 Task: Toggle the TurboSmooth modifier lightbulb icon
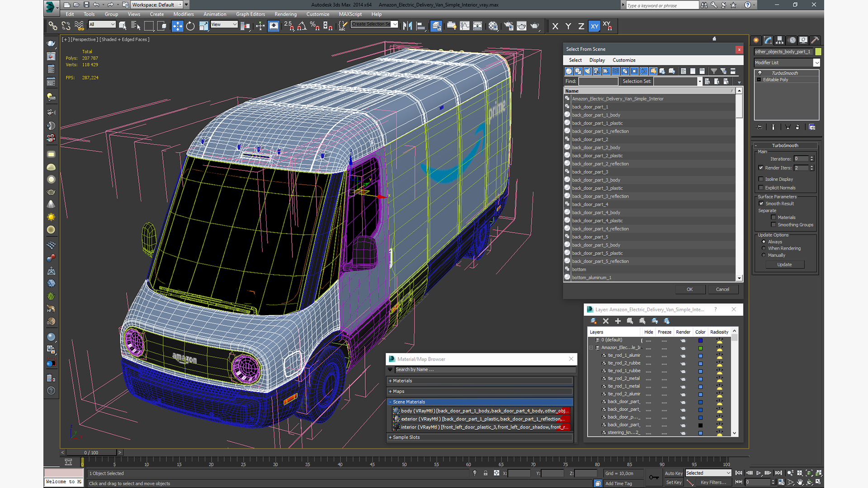[x=759, y=73]
